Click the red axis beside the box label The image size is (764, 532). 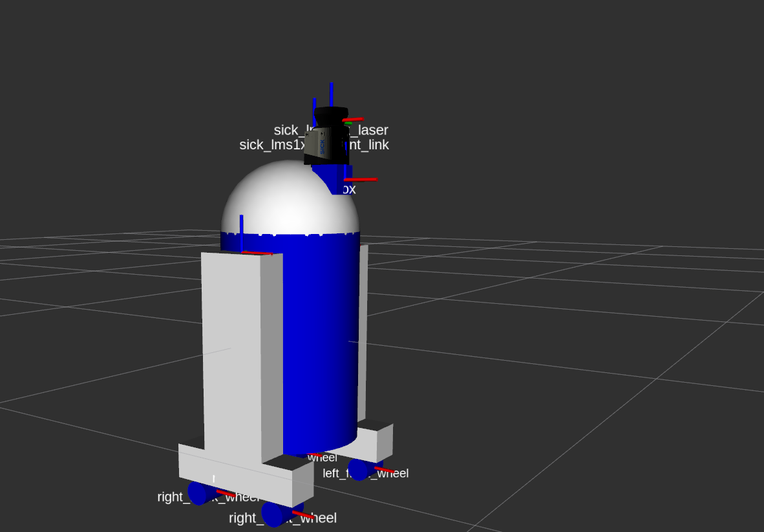coord(361,179)
